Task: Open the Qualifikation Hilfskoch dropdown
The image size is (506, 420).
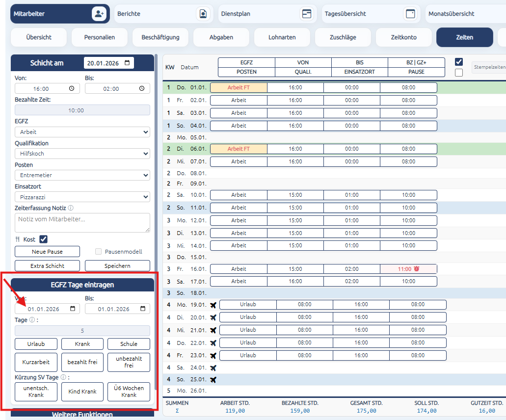Action: tap(82, 154)
